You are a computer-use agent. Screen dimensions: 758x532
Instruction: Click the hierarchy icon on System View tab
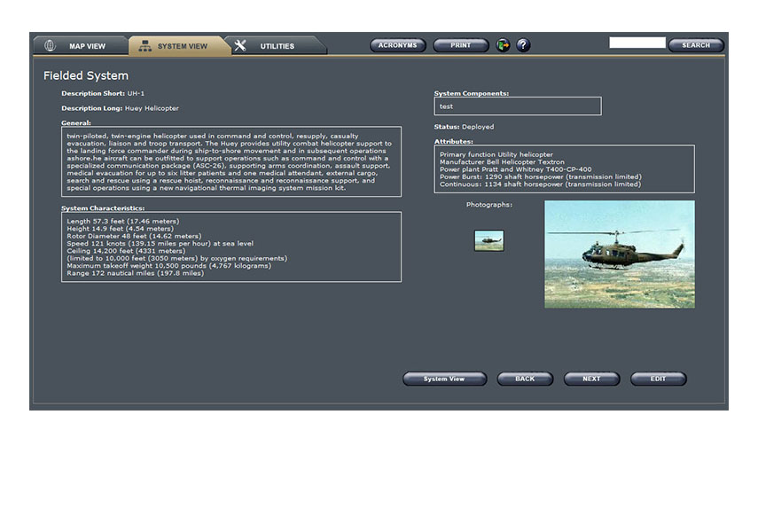tap(145, 45)
